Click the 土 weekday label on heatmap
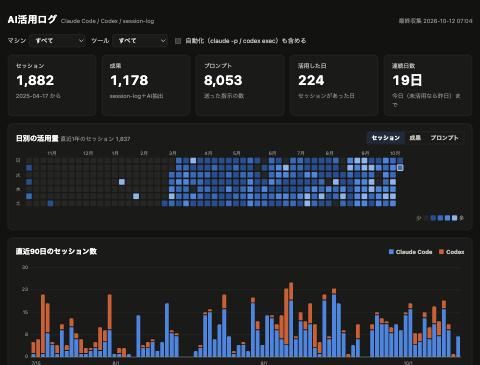The width and height of the screenshot is (480, 365). (18, 203)
